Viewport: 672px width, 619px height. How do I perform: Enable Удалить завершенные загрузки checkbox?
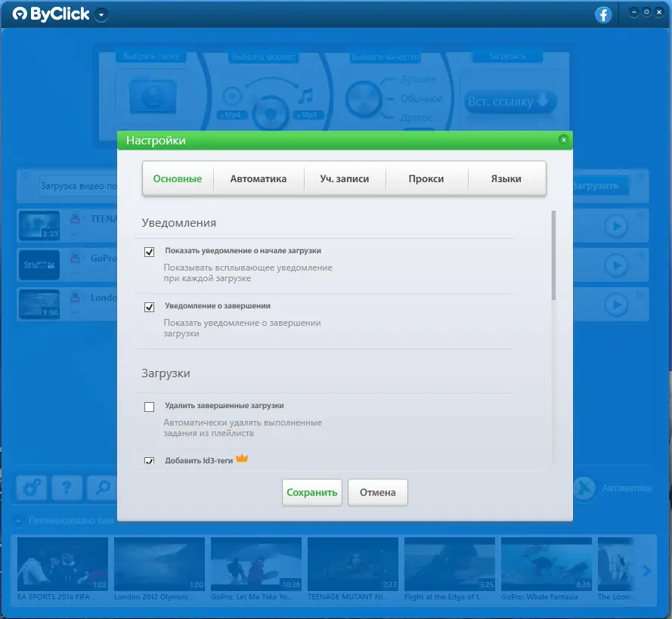[149, 407]
